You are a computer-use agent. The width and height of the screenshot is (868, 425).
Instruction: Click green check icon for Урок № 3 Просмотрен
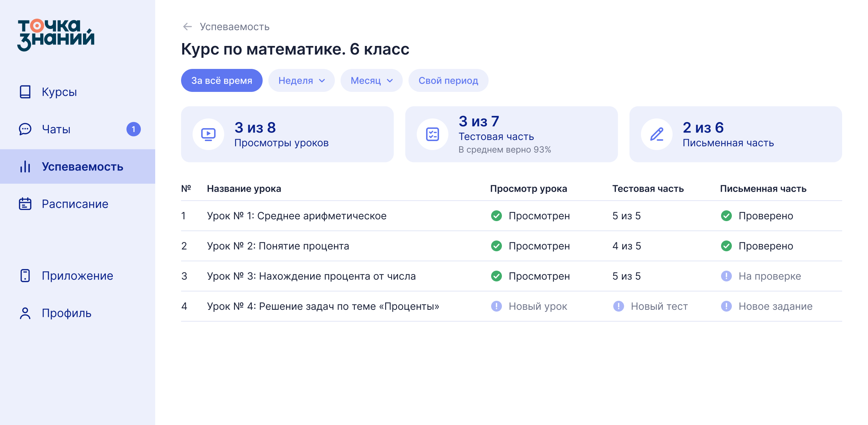pyautogui.click(x=497, y=276)
